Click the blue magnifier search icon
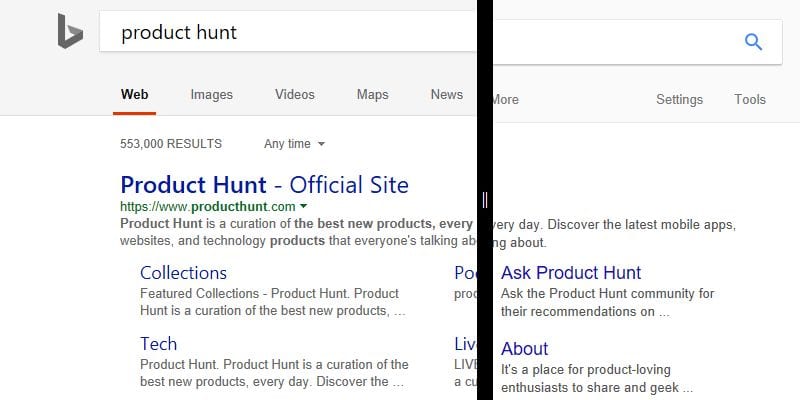The width and height of the screenshot is (800, 400). 753,41
